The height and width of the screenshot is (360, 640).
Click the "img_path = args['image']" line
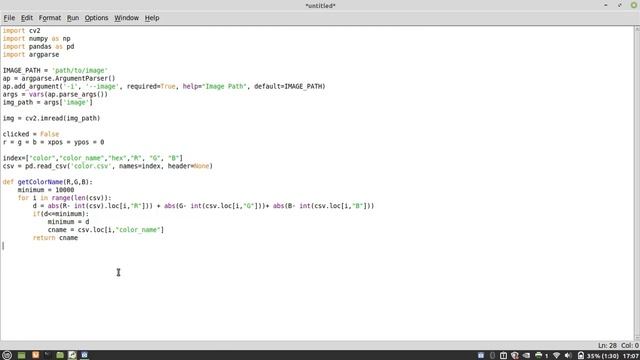48,102
